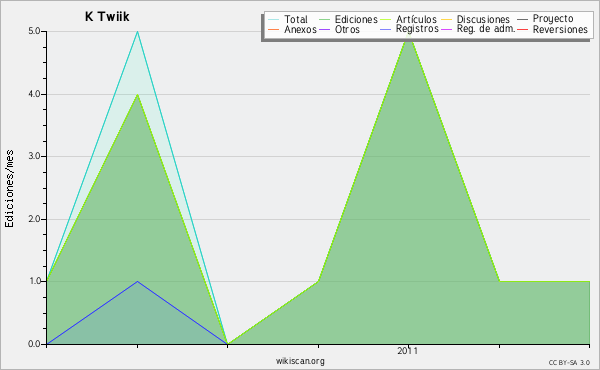Screen dimensions: 600x370
Task: Click the CC BY-SA 3.0 license text
Action: [569, 363]
